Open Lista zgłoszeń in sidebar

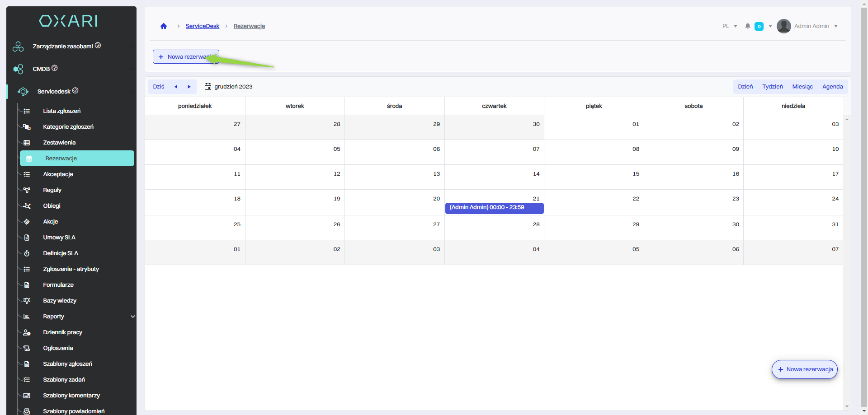tap(62, 111)
